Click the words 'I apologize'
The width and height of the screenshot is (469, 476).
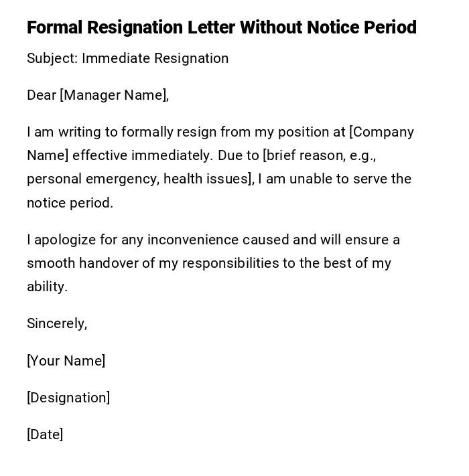pos(62,240)
